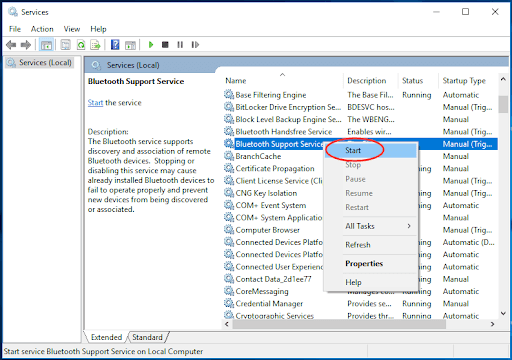Switch to the Standard tab
The image size is (512, 360).
pyautogui.click(x=147, y=337)
